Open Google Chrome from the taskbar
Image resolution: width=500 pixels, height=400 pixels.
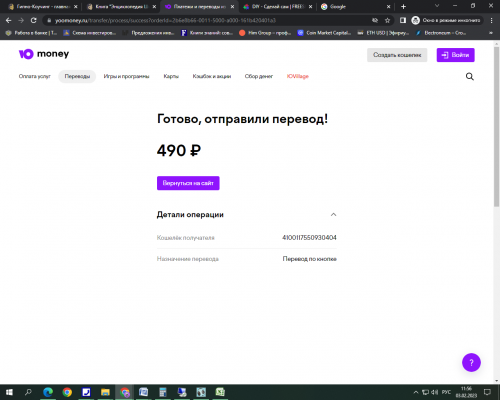(x=67, y=392)
